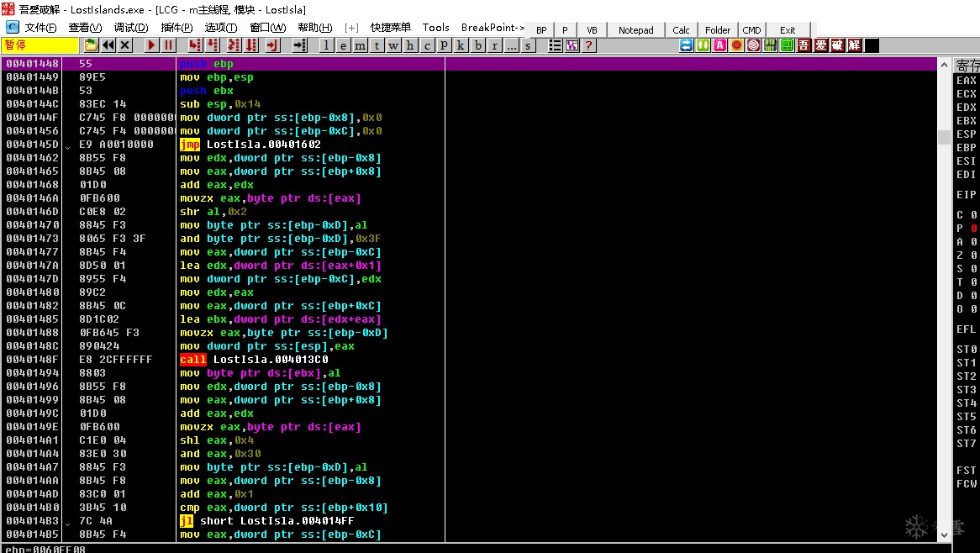
Task: Select the row at address 0040148F
Action: (x=469, y=360)
